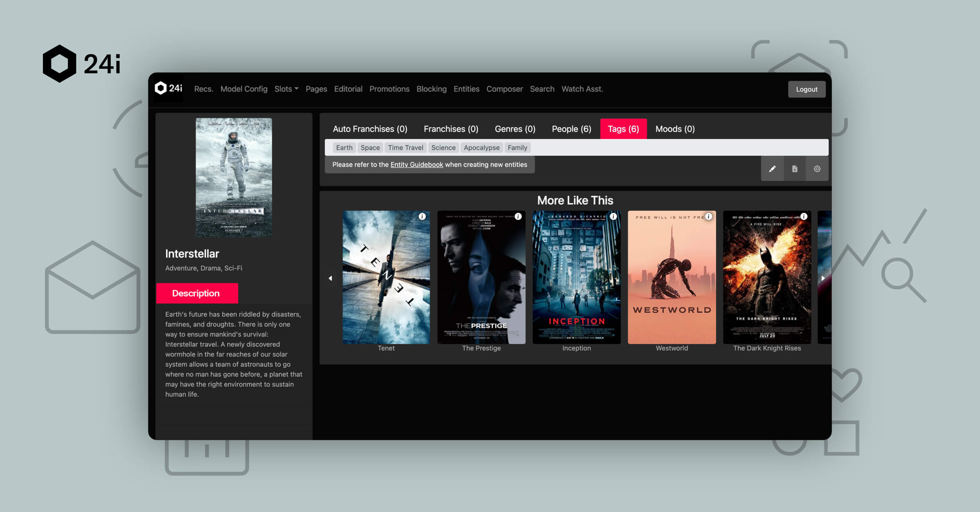
Task: Expand the Slots dropdown menu
Action: tap(286, 89)
